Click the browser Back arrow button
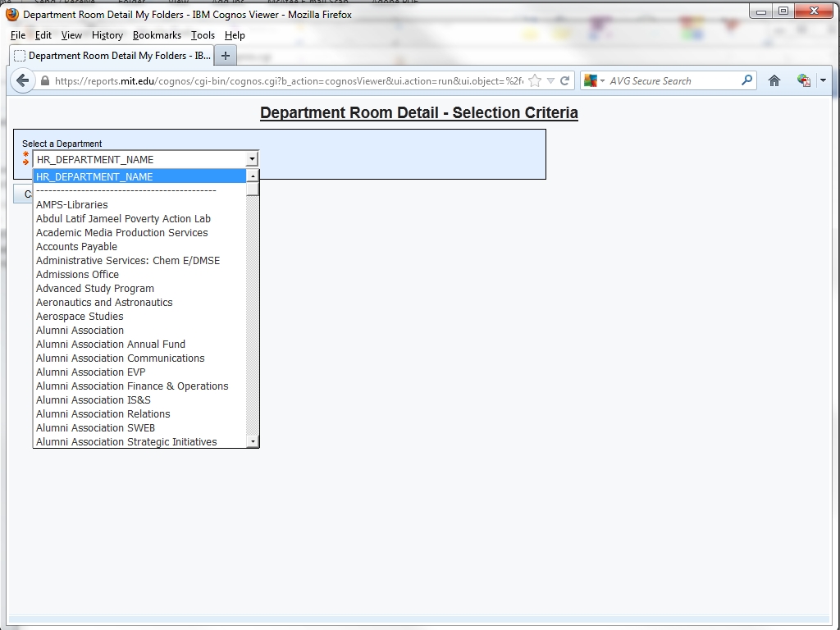840x630 pixels. [x=23, y=80]
